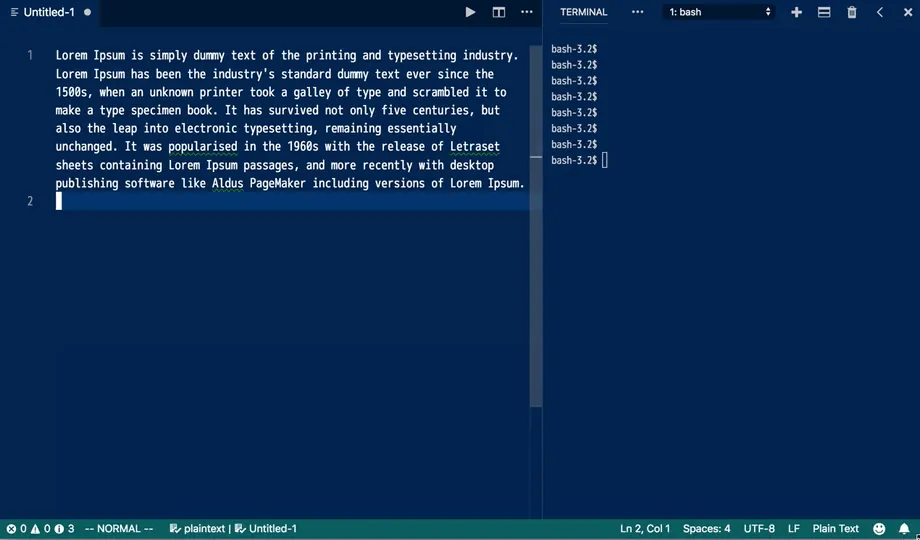920x540 pixels.
Task: Create a new terminal with plus icon
Action: coord(796,12)
